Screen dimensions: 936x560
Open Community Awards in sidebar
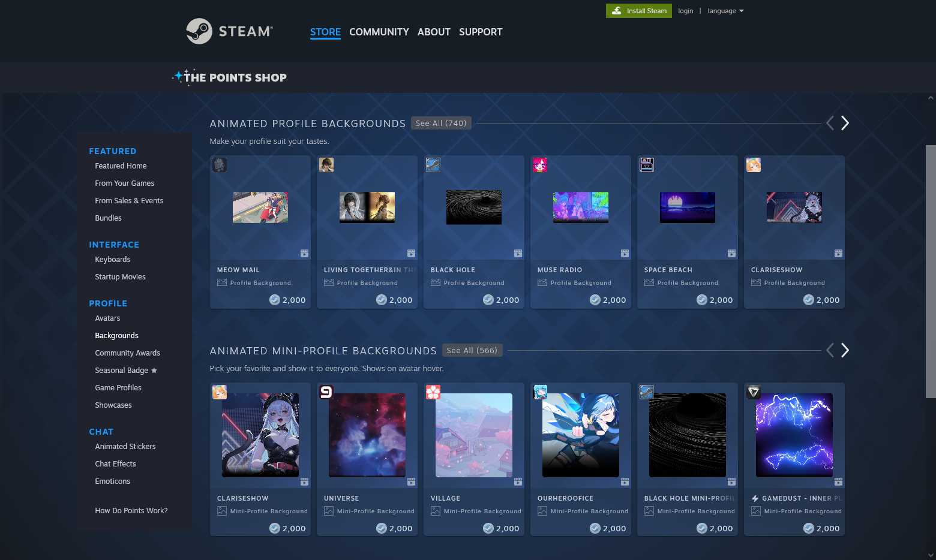click(127, 353)
